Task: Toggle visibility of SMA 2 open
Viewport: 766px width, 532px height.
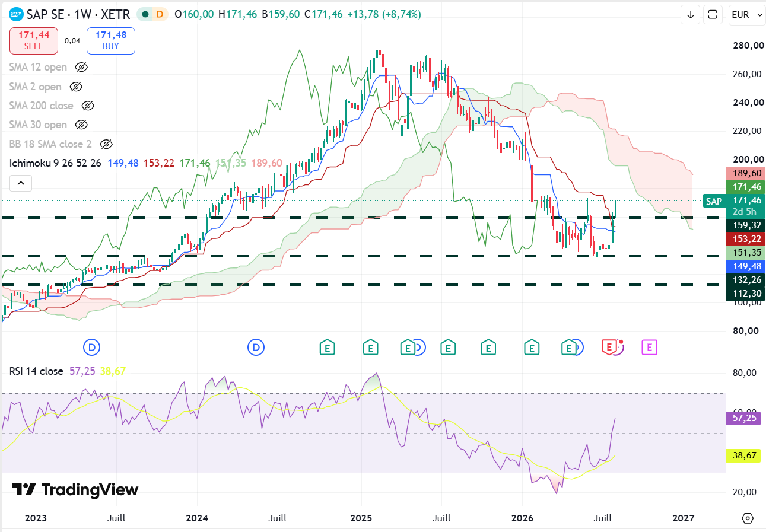Action: 76,87
